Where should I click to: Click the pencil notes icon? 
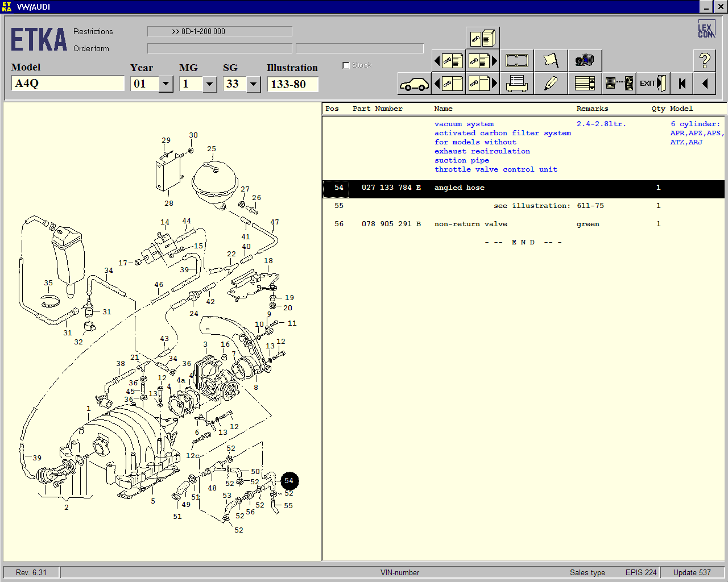551,84
